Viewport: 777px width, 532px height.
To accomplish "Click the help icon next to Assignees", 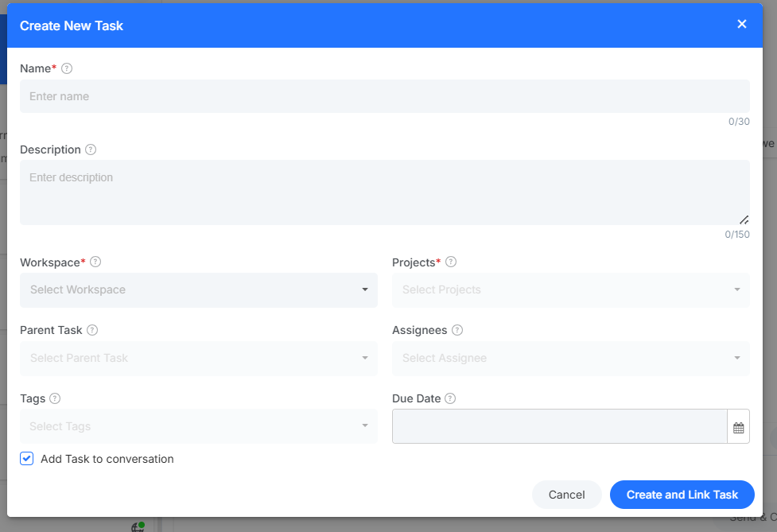I will (457, 330).
